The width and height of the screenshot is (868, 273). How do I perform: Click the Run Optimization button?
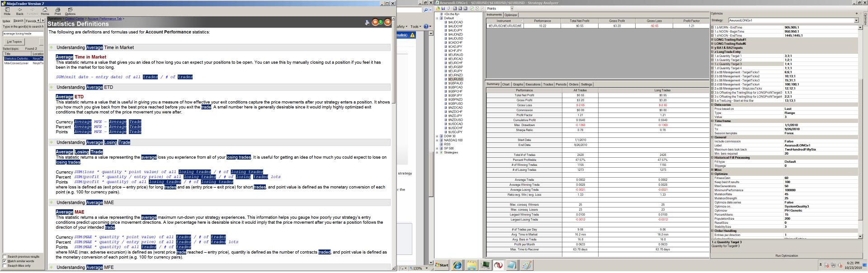(786, 256)
